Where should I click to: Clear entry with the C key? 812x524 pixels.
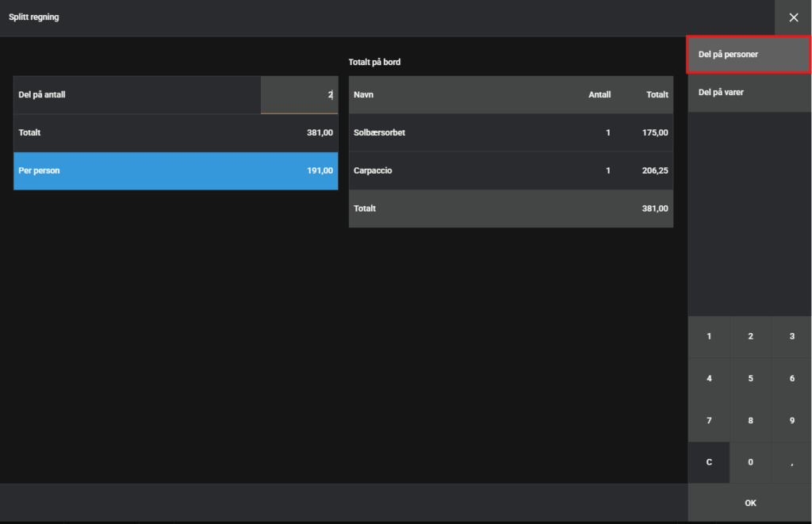(708, 462)
